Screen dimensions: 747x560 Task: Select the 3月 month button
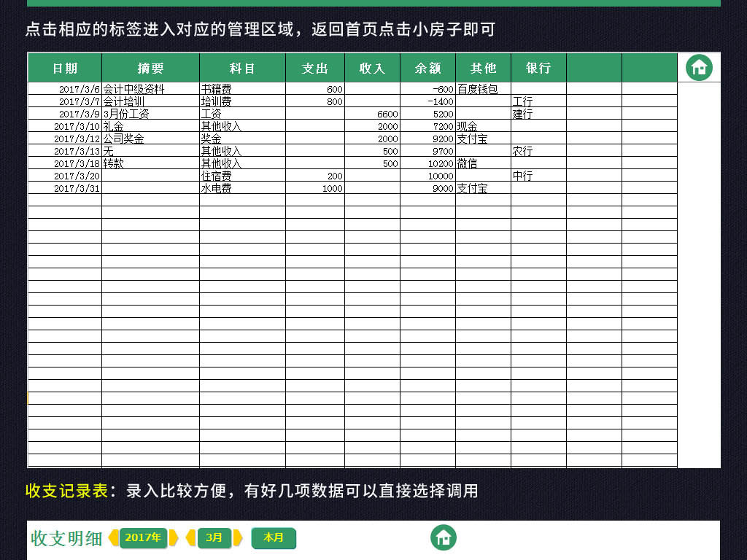(x=214, y=537)
